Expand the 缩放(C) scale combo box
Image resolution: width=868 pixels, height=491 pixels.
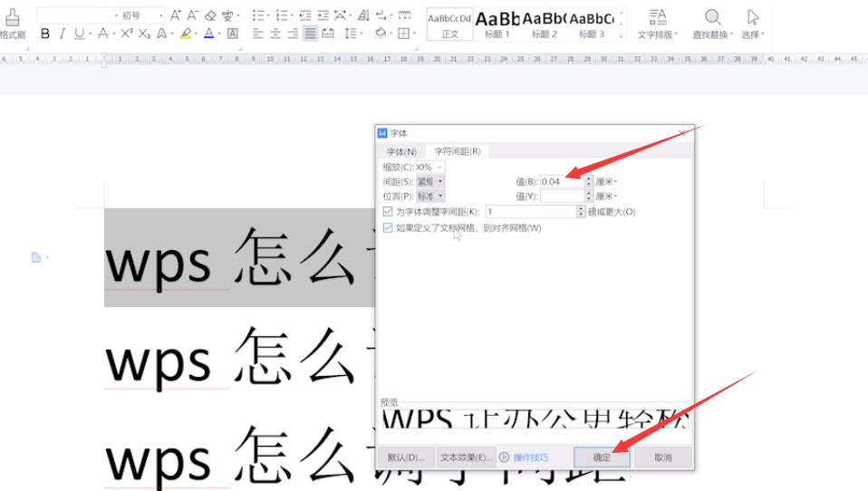pyautogui.click(x=439, y=167)
